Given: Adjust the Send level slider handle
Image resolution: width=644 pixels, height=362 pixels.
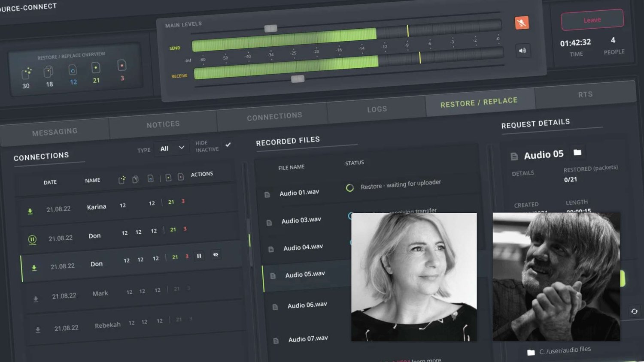Looking at the screenshot, I should pos(270,28).
